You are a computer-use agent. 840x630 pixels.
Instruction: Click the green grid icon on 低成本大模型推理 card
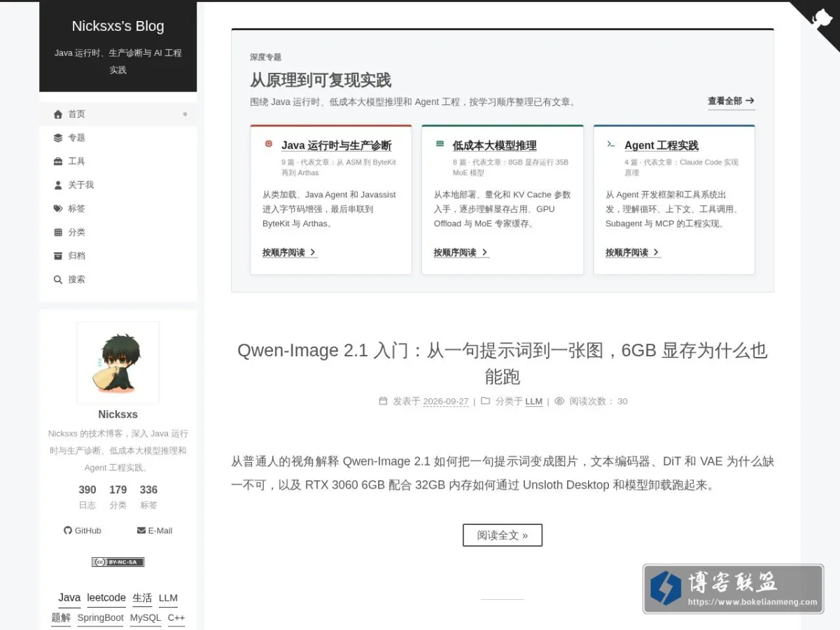(440, 143)
